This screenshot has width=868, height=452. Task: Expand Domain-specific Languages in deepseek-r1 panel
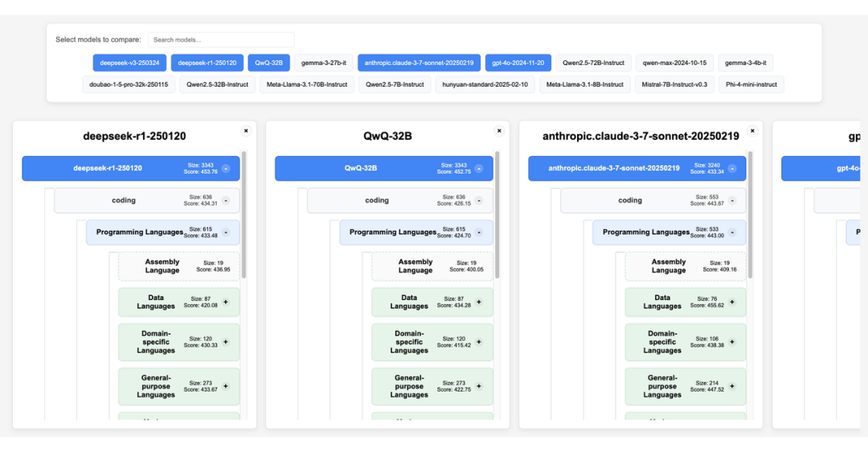click(x=226, y=342)
